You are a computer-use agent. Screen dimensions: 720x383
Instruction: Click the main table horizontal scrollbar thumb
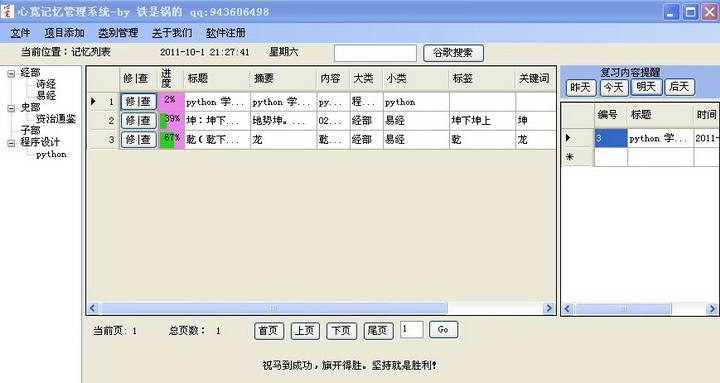click(273, 308)
